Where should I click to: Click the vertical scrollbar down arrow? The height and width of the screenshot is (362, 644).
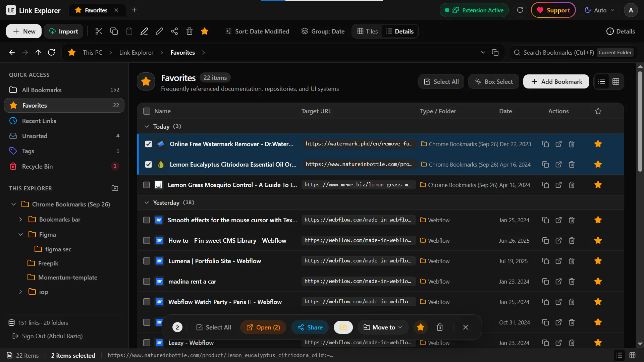[x=640, y=344]
